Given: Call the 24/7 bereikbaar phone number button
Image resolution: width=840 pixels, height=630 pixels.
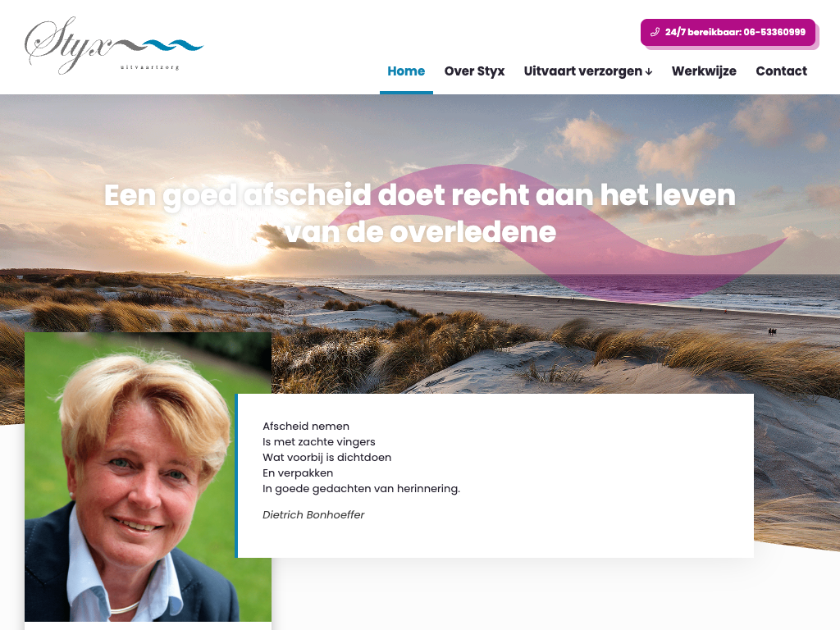Looking at the screenshot, I should coord(728,32).
